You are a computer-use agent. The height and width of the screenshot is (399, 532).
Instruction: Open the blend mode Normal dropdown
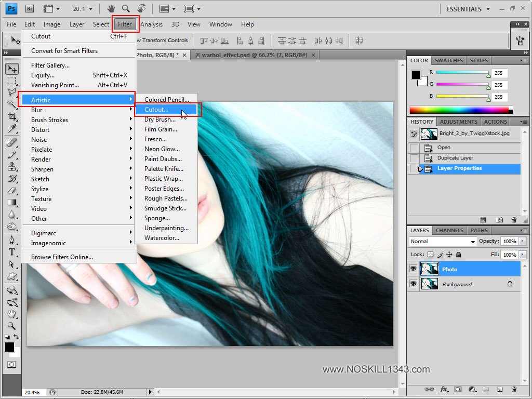tap(443, 241)
